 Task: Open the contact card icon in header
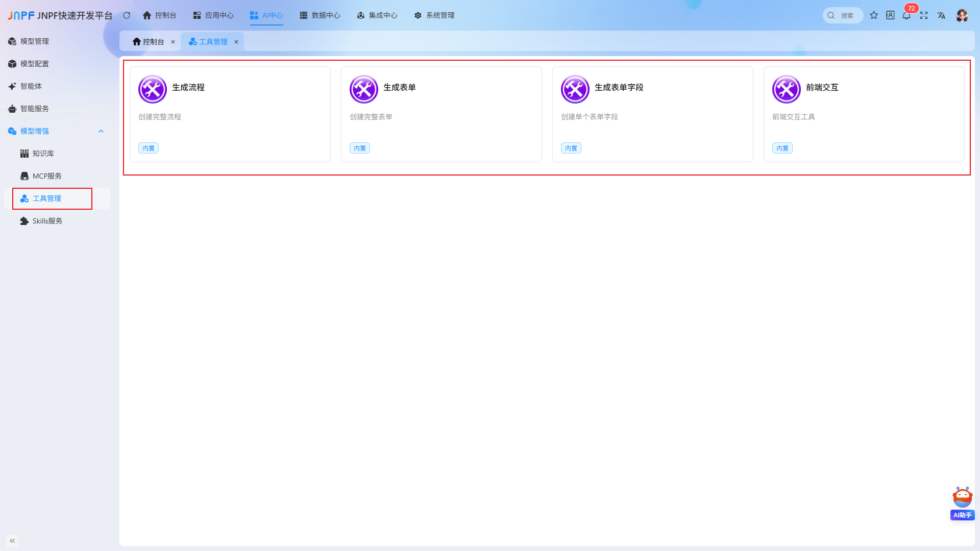point(890,15)
